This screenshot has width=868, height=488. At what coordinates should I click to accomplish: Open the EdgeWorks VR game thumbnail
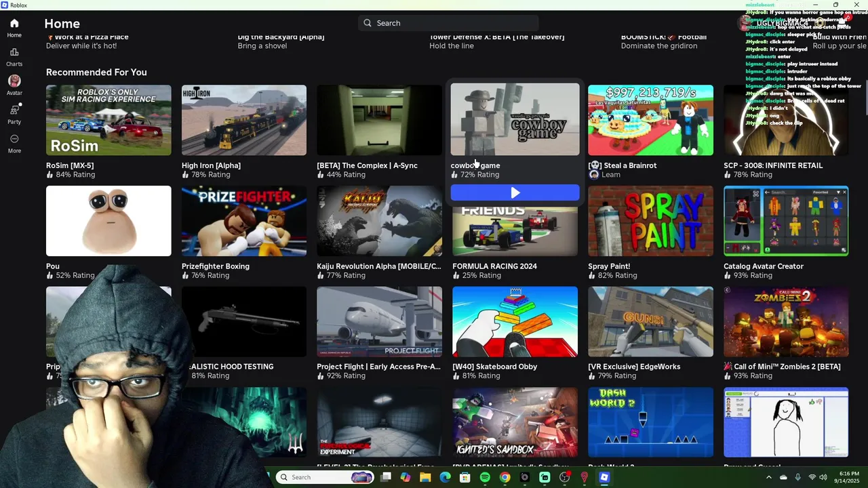(650, 322)
